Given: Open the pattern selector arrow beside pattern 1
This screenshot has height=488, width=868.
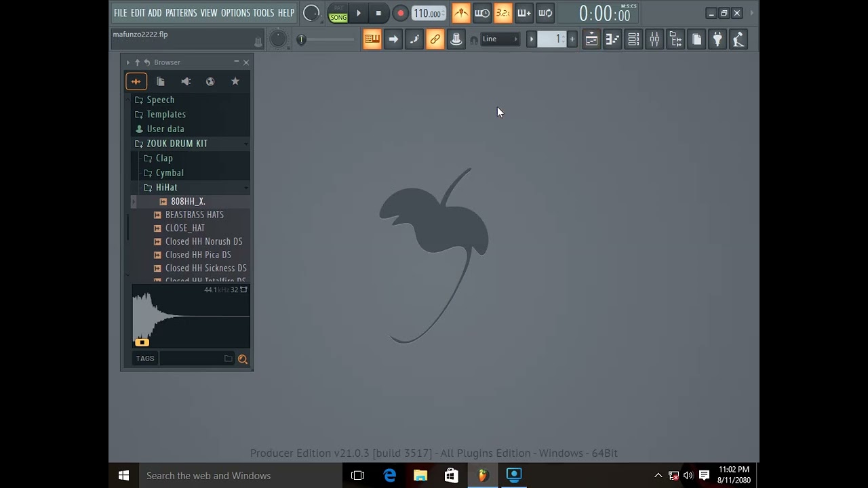Looking at the screenshot, I should (x=532, y=39).
